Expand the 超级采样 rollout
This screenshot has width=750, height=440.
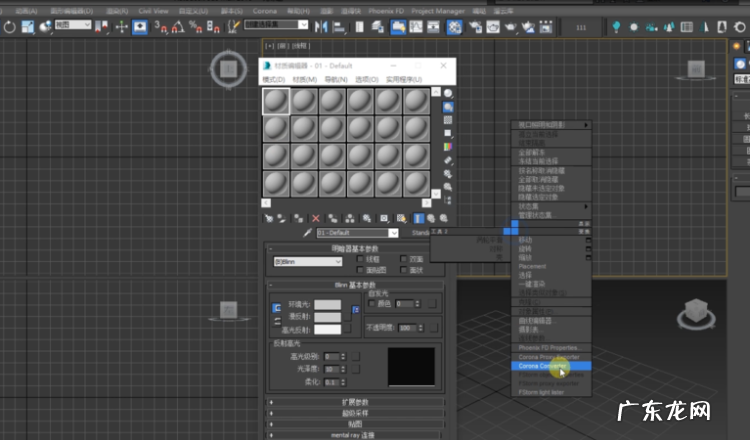[355, 413]
